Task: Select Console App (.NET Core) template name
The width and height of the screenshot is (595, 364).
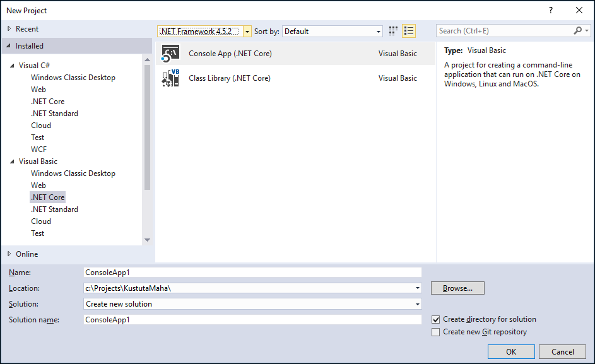Action: point(230,54)
